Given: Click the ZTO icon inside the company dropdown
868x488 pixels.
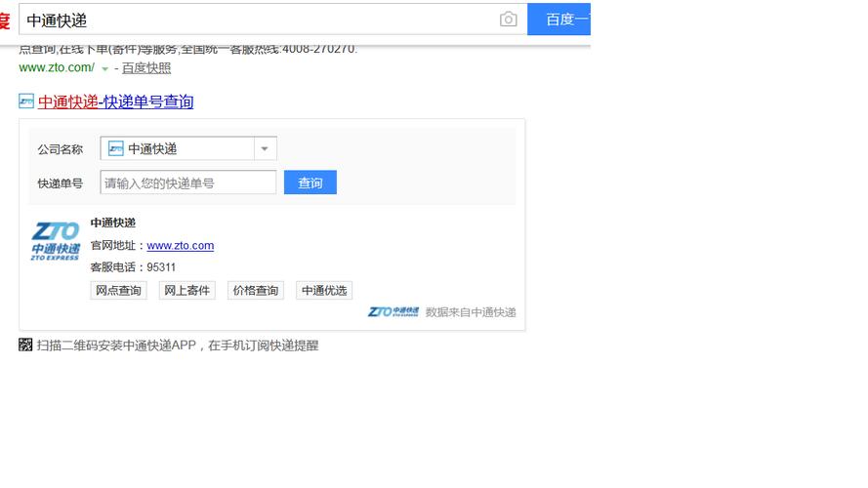Looking at the screenshot, I should [115, 148].
